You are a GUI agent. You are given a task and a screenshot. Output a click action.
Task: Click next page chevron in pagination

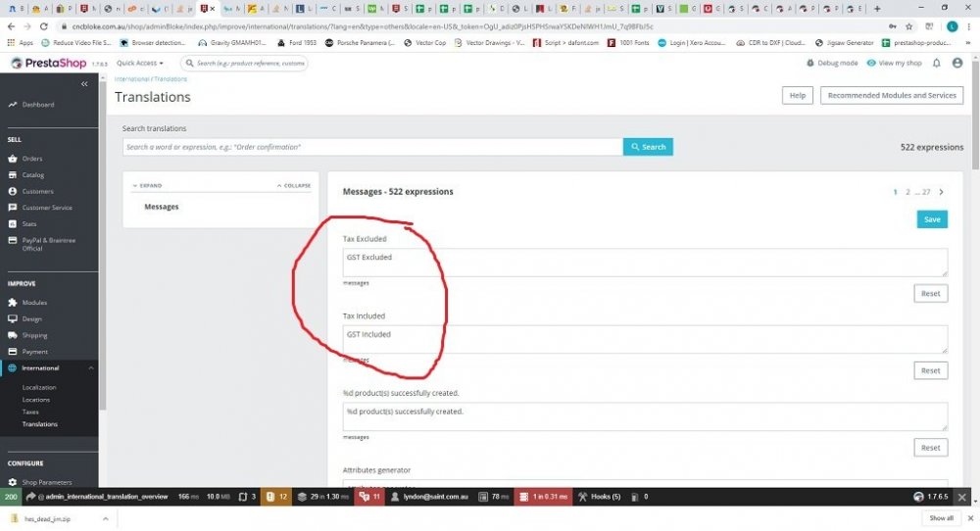[941, 192]
